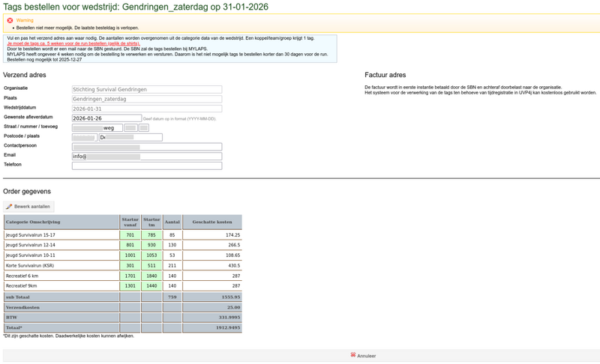Edit the house number addition field
The height and width of the screenshot is (364, 600).
(x=144, y=128)
